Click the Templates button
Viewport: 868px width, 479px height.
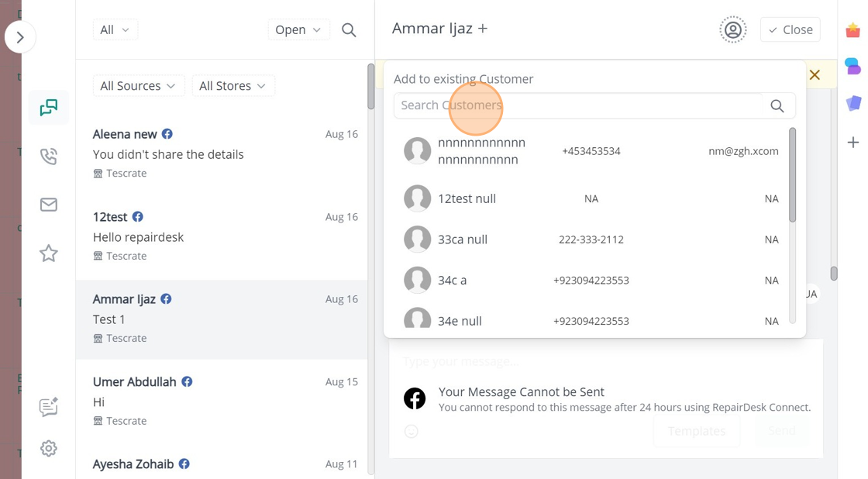tap(697, 432)
